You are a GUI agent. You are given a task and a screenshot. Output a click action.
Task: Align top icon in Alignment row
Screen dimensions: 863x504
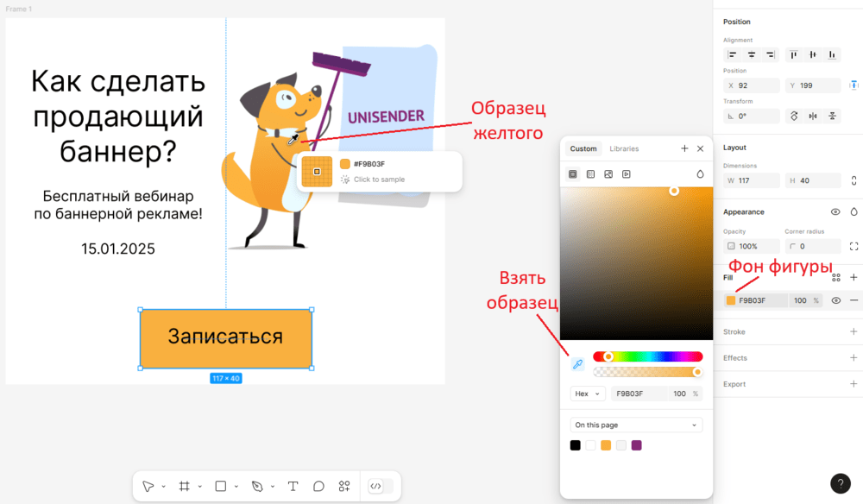point(794,54)
